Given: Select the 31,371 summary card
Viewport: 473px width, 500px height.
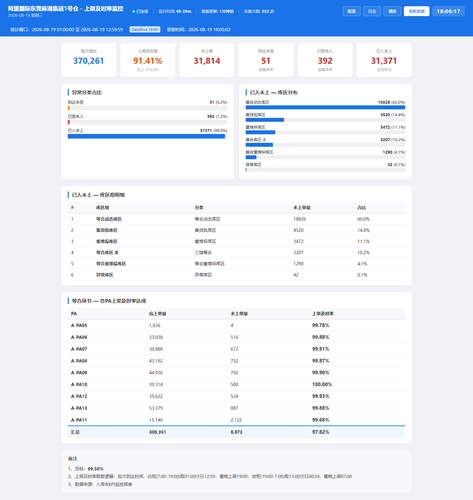Looking at the screenshot, I should click(x=384, y=60).
